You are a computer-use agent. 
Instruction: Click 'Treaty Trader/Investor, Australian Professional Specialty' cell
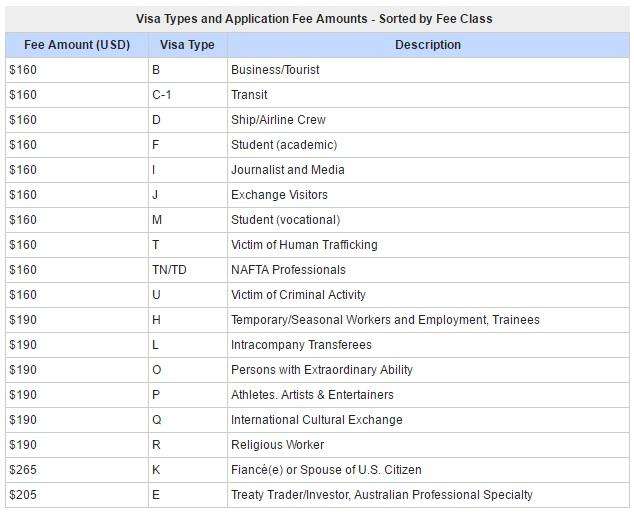click(428, 495)
